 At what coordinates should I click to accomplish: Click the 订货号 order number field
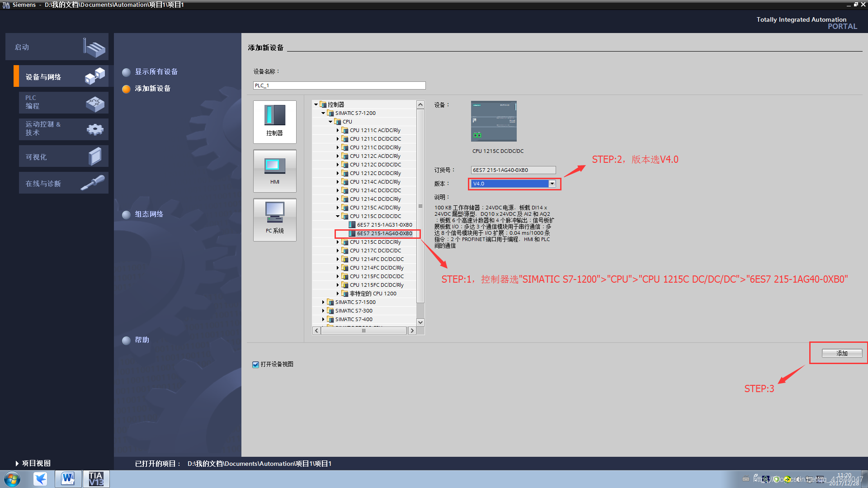pos(513,170)
